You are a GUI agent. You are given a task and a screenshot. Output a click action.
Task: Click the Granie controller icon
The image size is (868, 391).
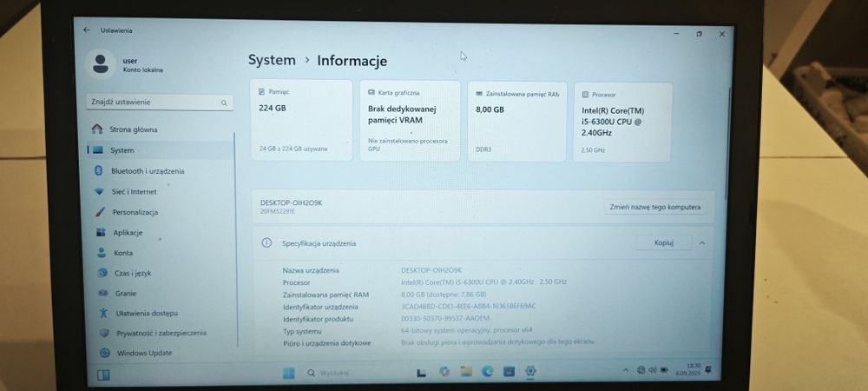pos(103,293)
